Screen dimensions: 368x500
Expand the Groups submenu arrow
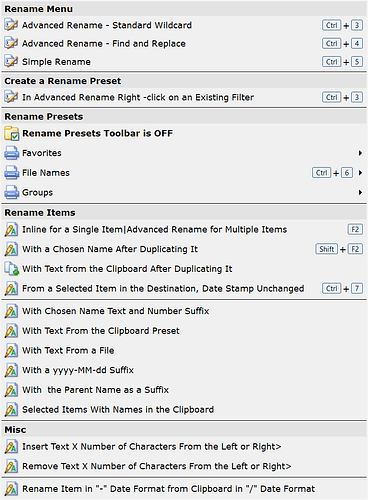pos(360,192)
